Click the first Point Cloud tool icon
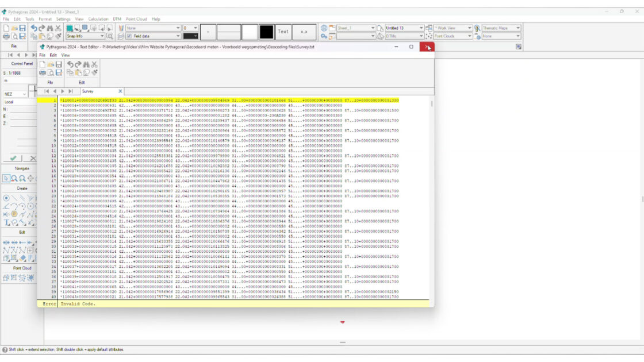 pyautogui.click(x=6, y=278)
